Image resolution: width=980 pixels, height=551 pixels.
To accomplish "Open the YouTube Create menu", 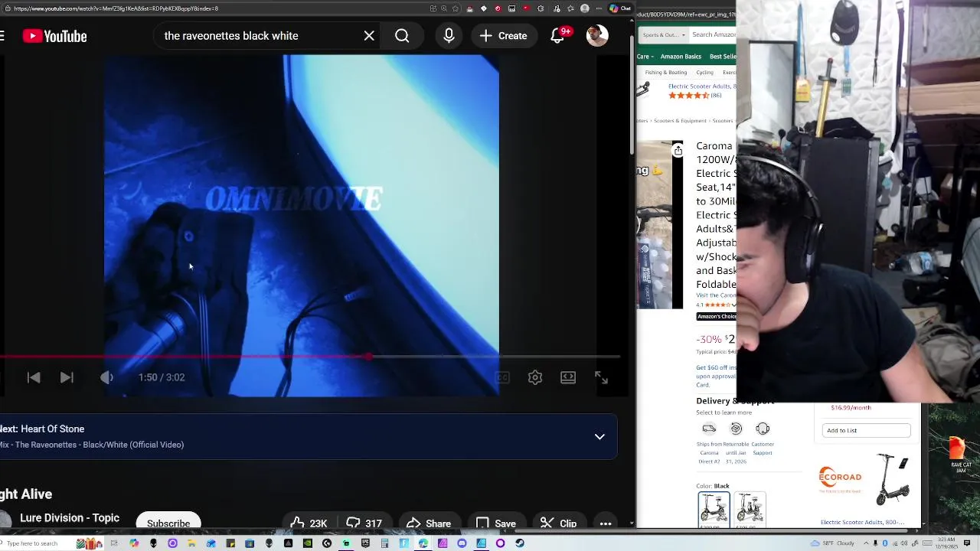I will [x=504, y=36].
